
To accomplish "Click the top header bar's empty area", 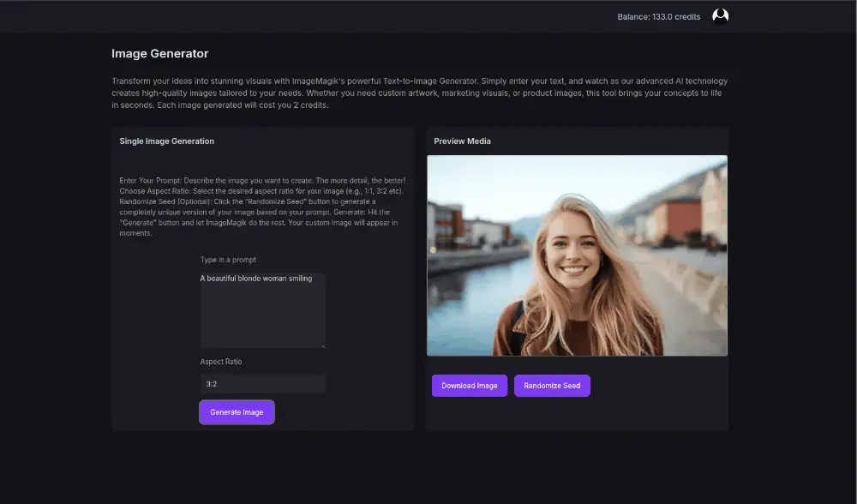I will pyautogui.click(x=343, y=16).
